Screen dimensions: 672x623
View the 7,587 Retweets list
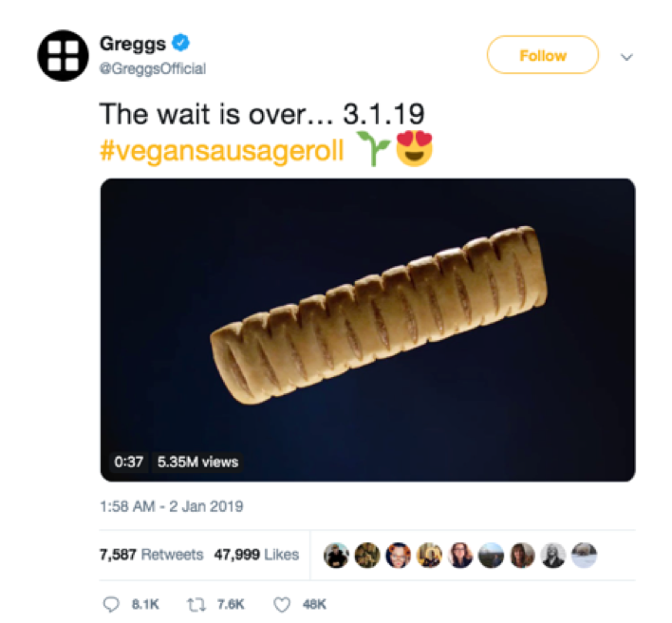(151, 555)
